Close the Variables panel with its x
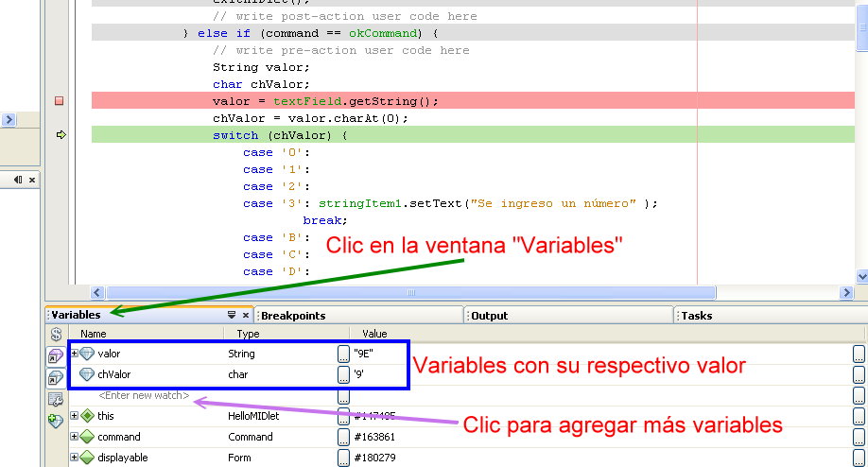This screenshot has height=467, width=868. point(246,315)
